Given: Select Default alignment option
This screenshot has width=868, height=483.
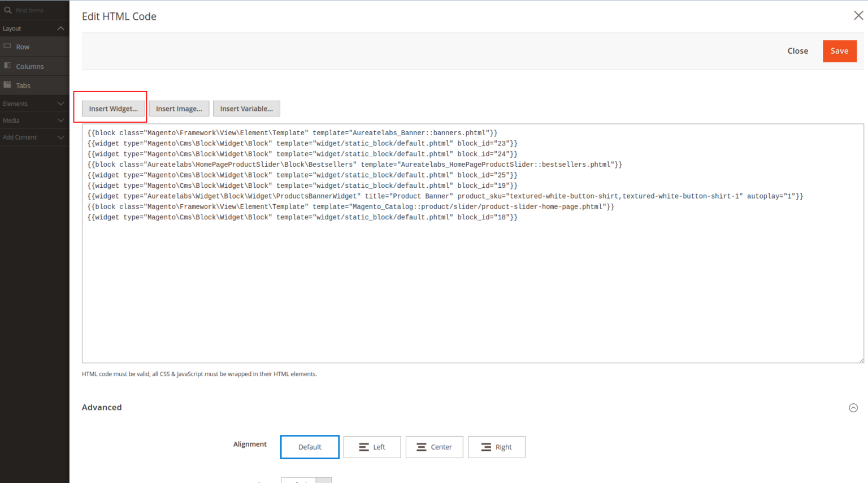Looking at the screenshot, I should [x=310, y=447].
